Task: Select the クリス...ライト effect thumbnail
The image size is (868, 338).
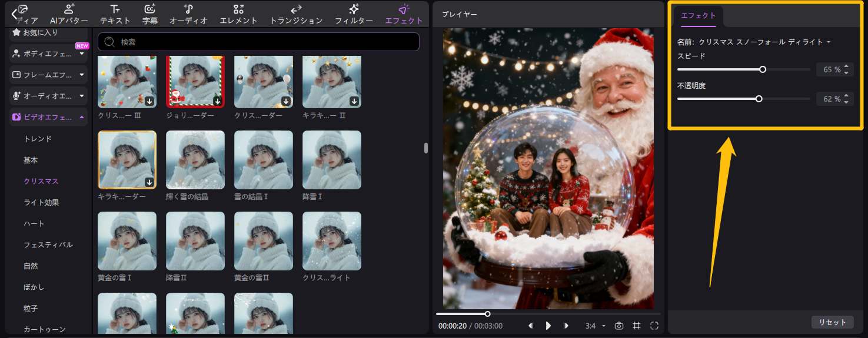Action: [x=332, y=241]
